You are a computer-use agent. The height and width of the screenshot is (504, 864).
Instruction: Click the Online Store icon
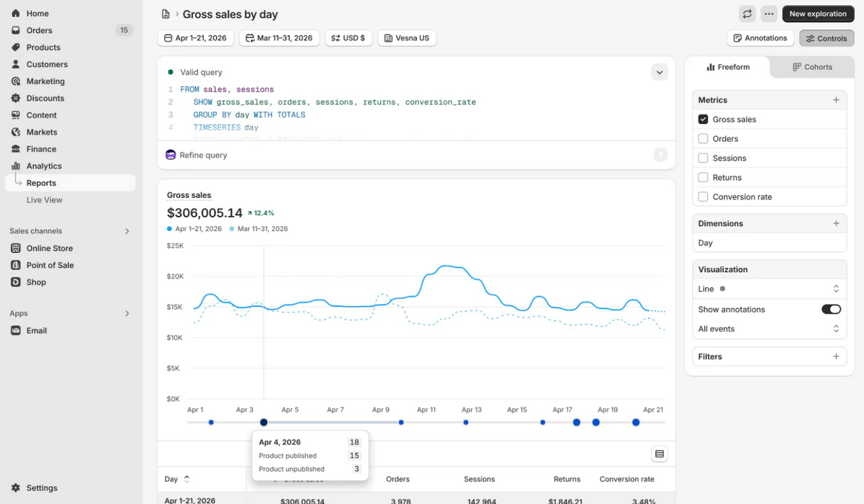point(16,248)
